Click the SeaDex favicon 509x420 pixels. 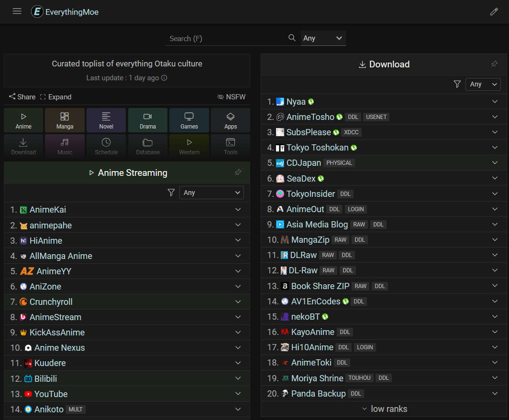[x=280, y=179]
